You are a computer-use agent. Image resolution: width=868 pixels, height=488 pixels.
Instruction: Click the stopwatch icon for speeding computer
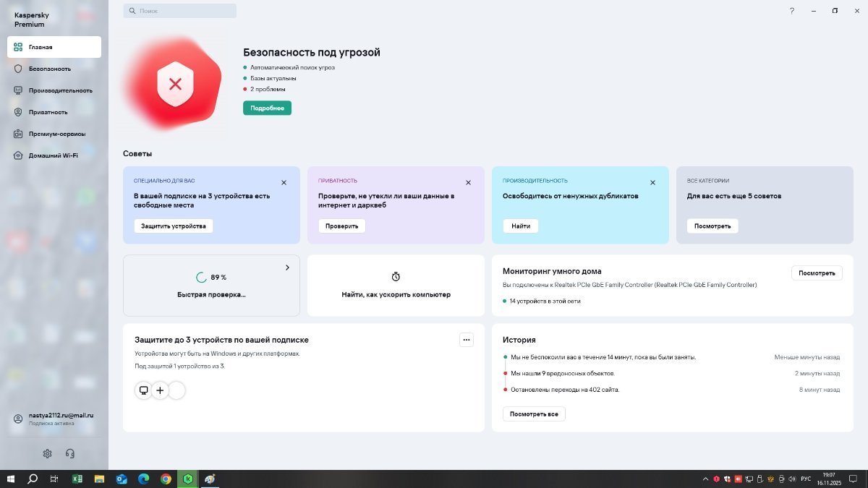coord(396,277)
